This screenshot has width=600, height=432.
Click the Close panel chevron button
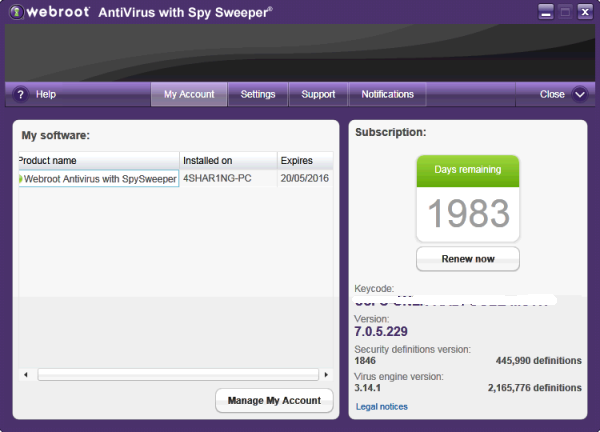pyautogui.click(x=580, y=94)
